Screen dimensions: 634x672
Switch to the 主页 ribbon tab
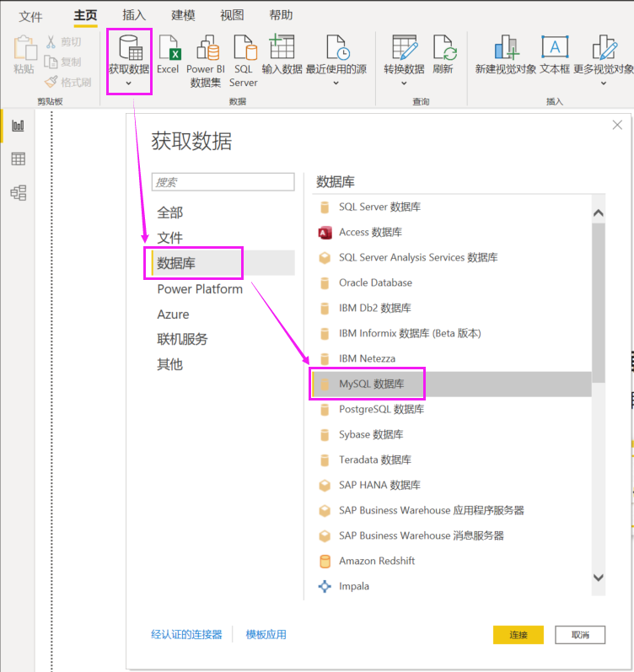[x=85, y=15]
